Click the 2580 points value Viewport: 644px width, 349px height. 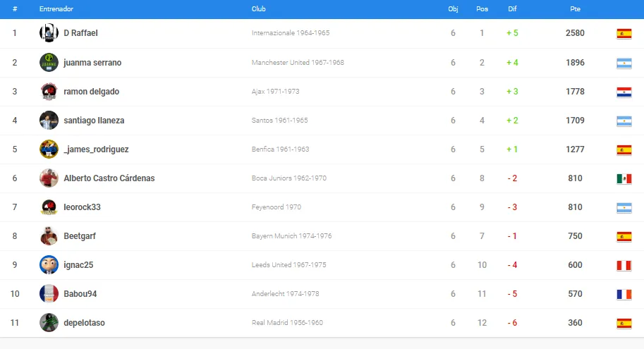point(575,33)
